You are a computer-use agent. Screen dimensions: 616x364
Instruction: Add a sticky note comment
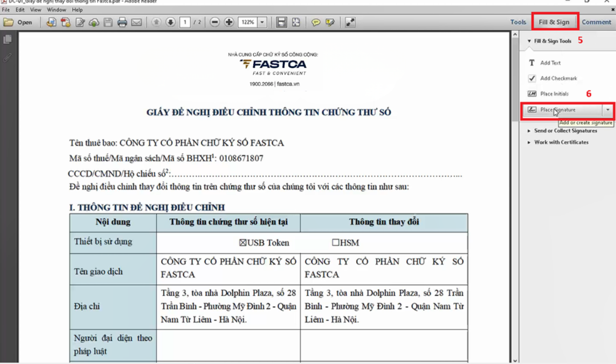point(316,22)
